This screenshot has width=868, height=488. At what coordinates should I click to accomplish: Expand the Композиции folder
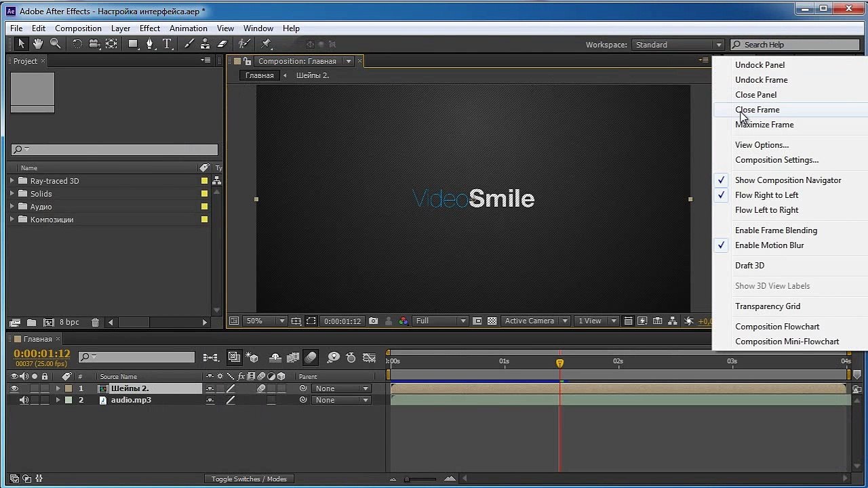pyautogui.click(x=12, y=220)
